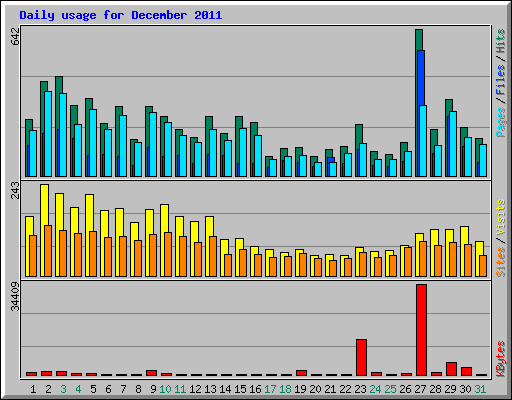The width and height of the screenshot is (512, 400).
Task: Select green weekend day 4 label
Action: 78,389
